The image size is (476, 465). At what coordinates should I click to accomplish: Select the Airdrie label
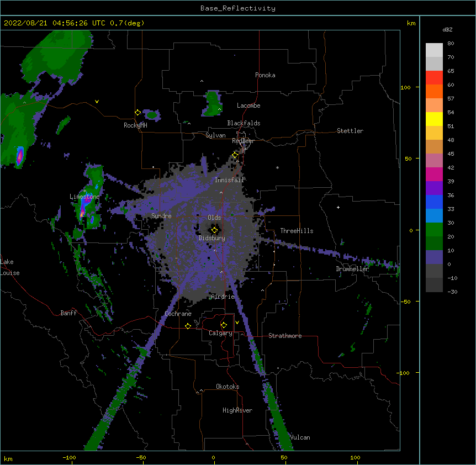223,297
